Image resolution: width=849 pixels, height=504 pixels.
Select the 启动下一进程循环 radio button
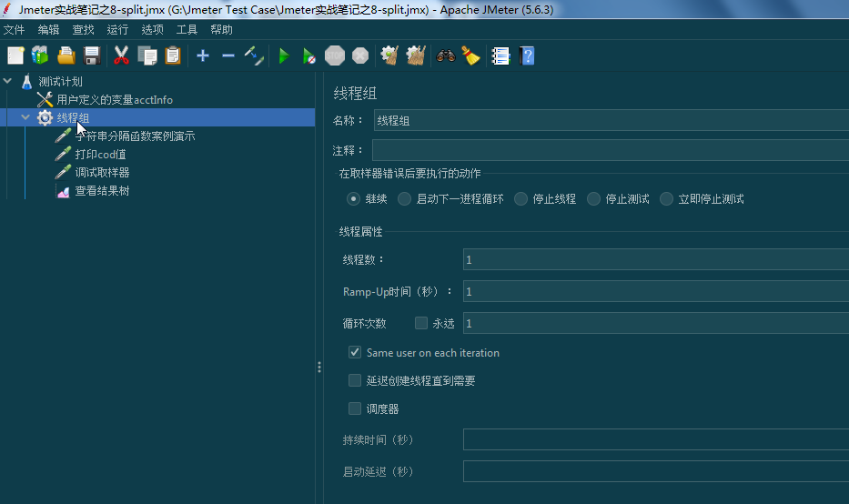(404, 199)
